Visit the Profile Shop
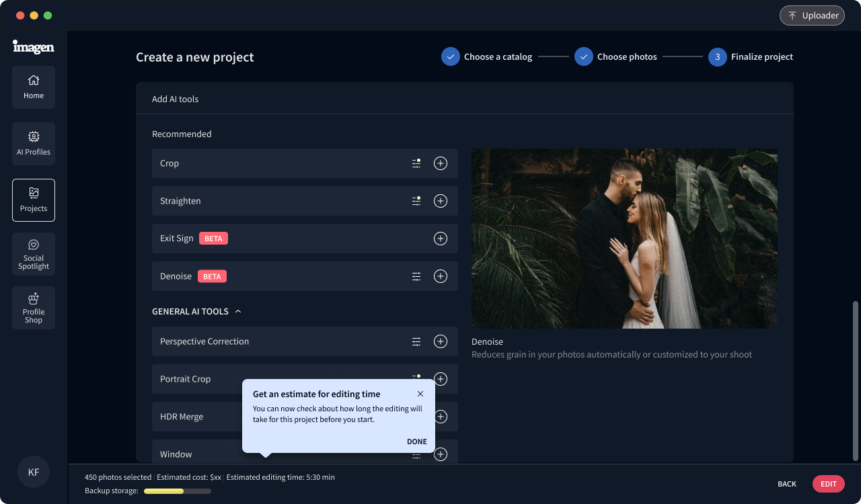This screenshot has width=861, height=504. (x=34, y=308)
